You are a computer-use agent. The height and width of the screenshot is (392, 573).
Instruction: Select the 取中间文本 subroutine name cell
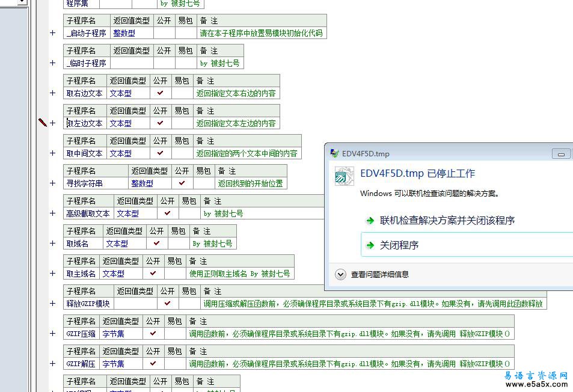pyautogui.click(x=84, y=153)
